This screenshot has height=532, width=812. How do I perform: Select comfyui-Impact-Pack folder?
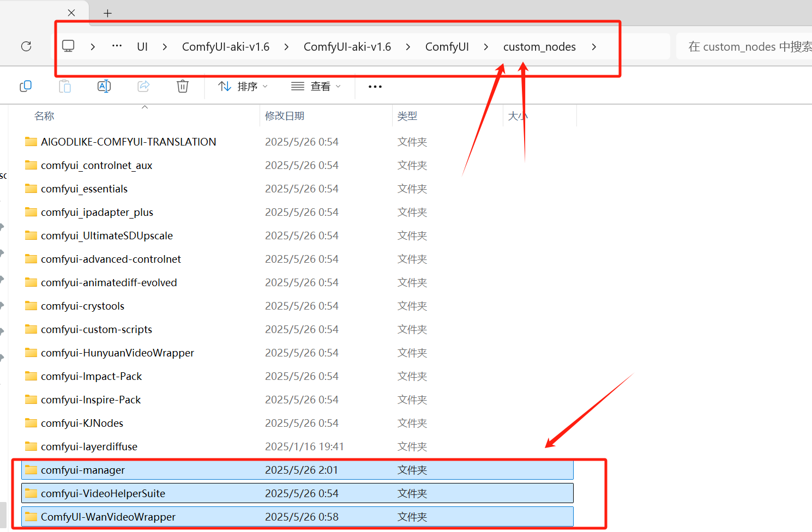(91, 376)
